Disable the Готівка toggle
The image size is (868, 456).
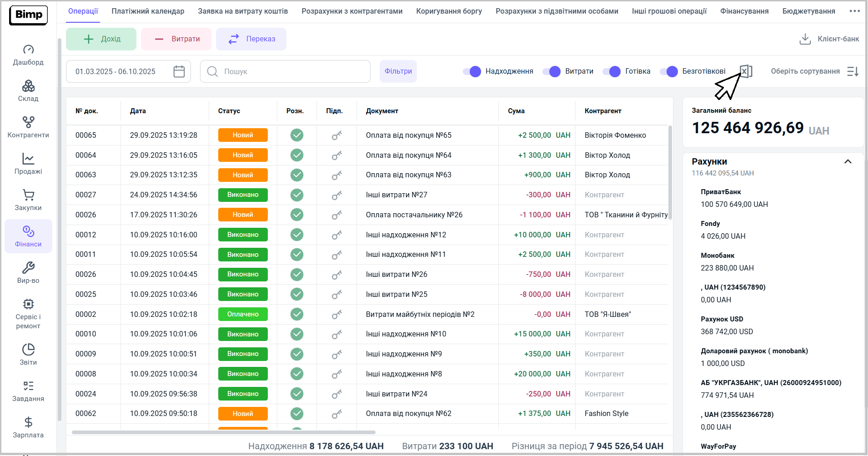pyautogui.click(x=612, y=71)
